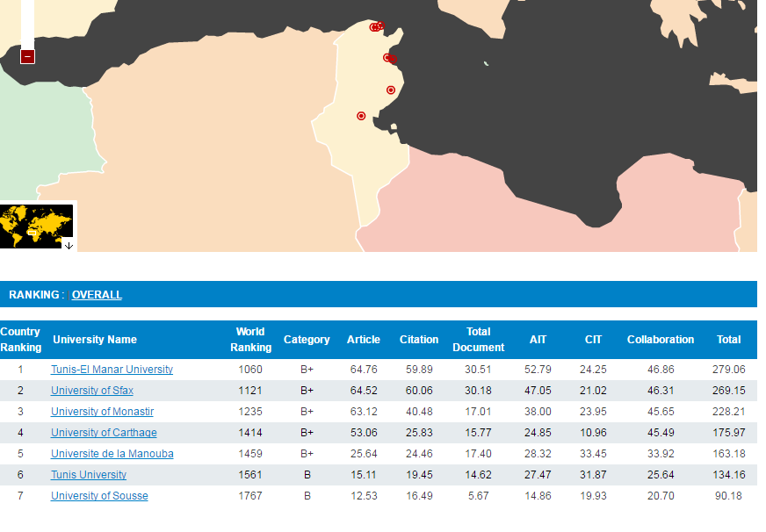Click the University Name column header
The image size is (766, 532).
[x=95, y=340]
